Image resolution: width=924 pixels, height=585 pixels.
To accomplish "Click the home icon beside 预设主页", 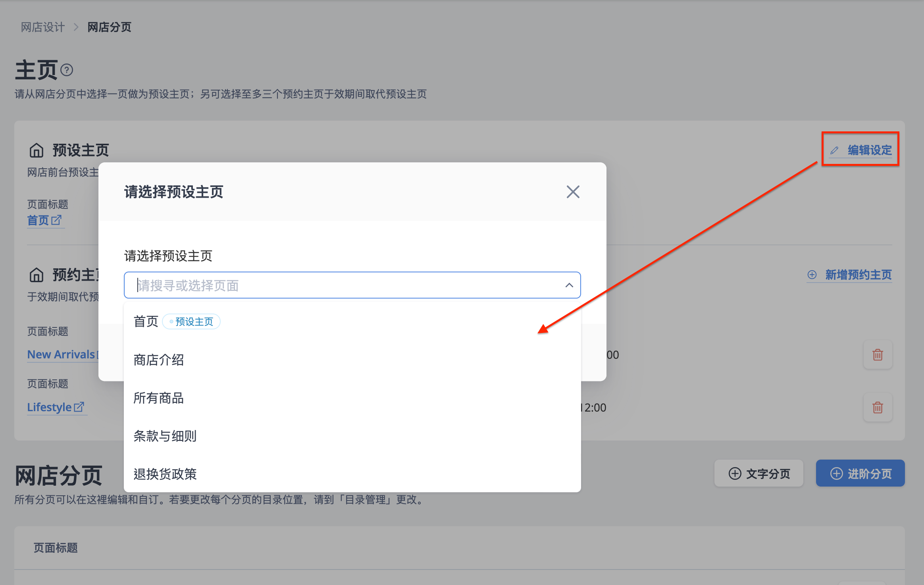I will click(37, 150).
